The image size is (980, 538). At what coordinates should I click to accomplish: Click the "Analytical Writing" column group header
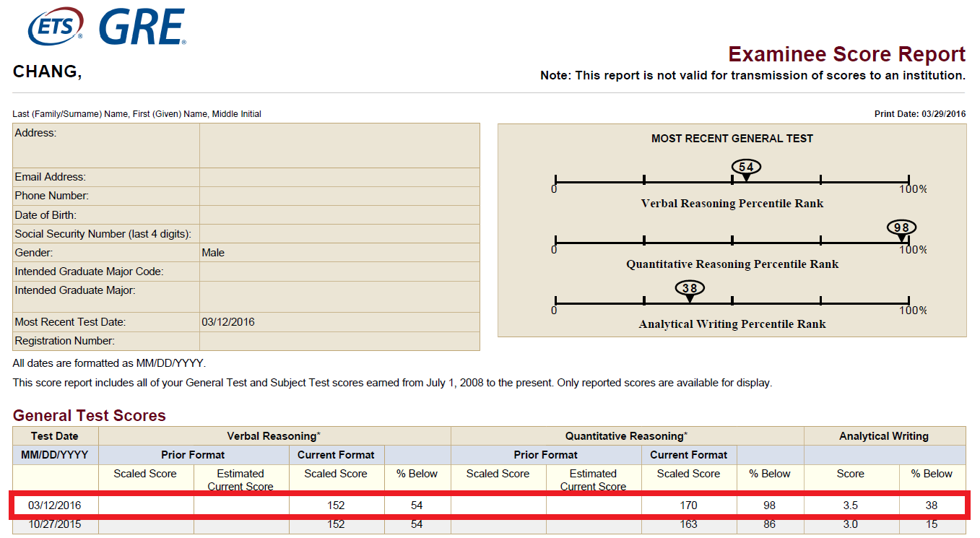884,436
